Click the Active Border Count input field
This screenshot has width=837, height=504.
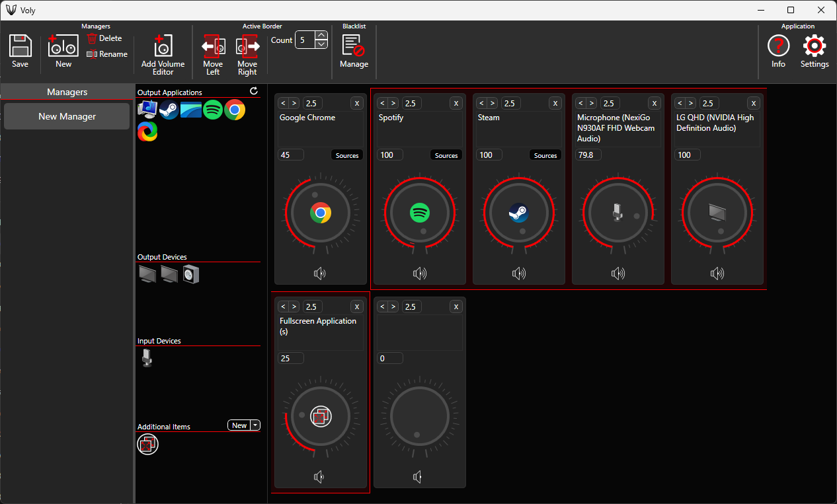tap(305, 40)
